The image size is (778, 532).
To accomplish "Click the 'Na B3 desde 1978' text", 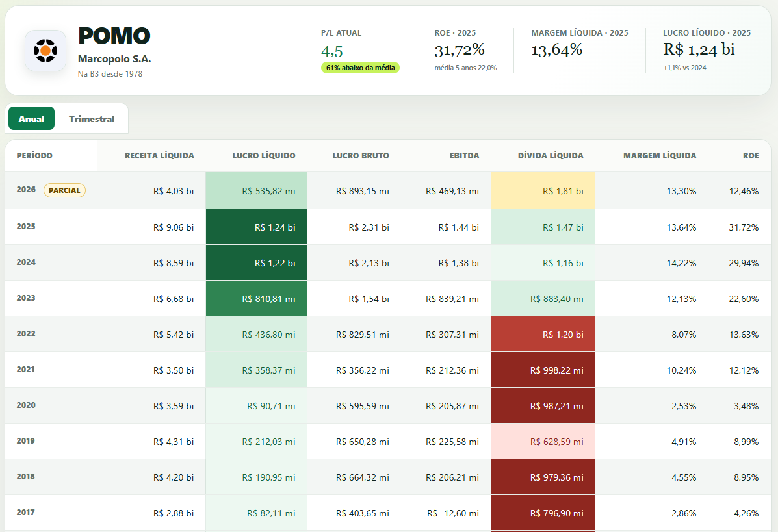I will 110,74.
